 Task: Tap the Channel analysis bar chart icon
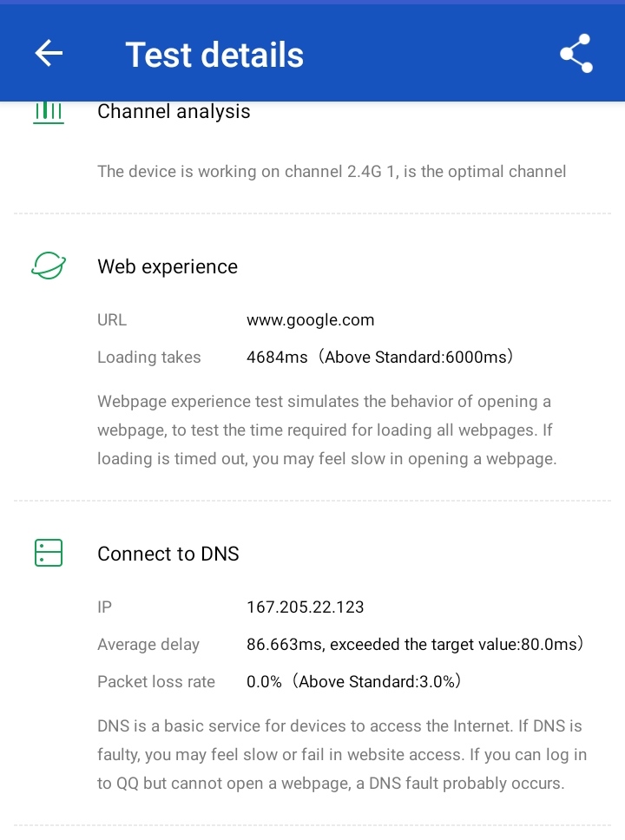pyautogui.click(x=49, y=113)
